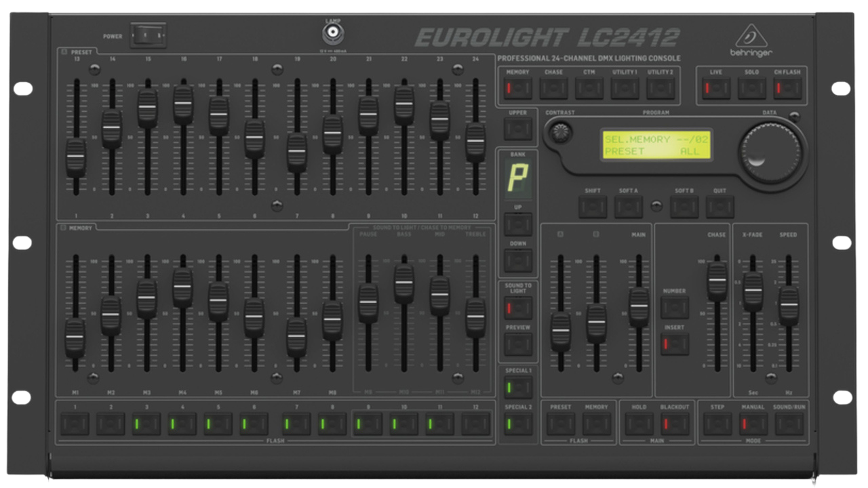The image size is (868, 488).
Task: Select SOUND/RUN mode button
Action: [789, 424]
